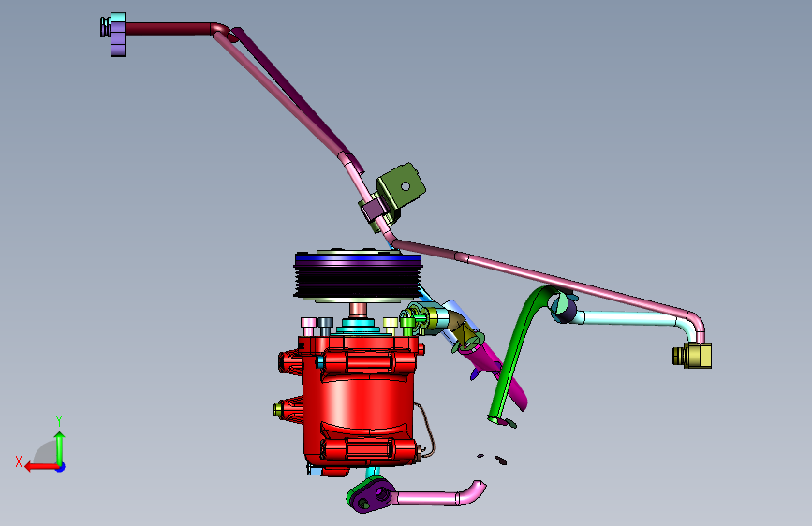Select the purple clamp block below the bracket
The height and width of the screenshot is (526, 812).
pos(373,210)
